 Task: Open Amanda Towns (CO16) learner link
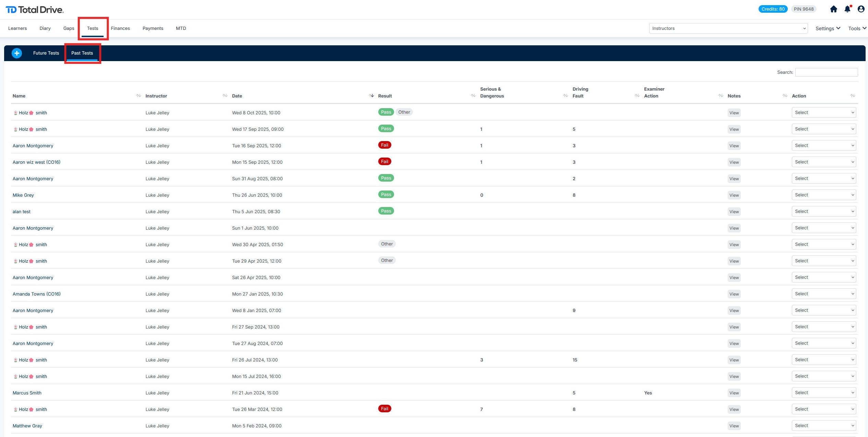coord(37,294)
